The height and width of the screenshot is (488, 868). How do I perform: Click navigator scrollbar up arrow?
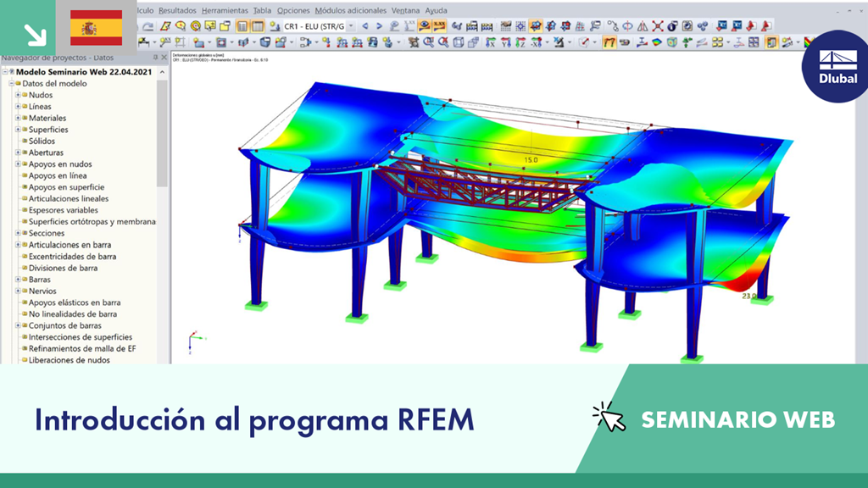click(162, 72)
